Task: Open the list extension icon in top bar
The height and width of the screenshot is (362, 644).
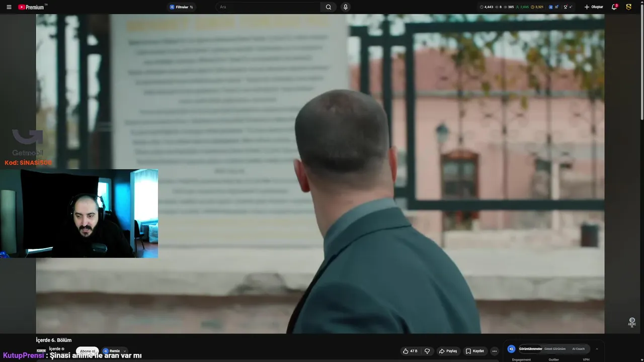Action: [x=557, y=7]
